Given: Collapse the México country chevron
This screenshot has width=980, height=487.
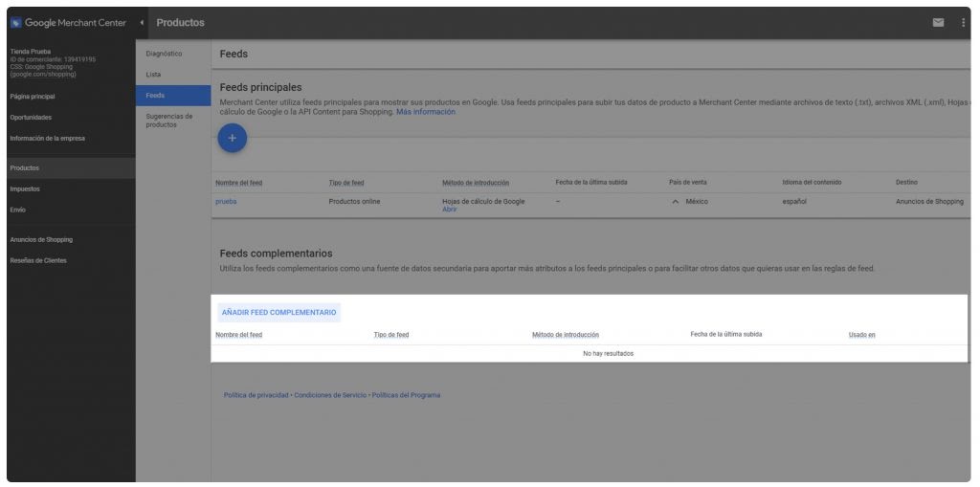Looking at the screenshot, I should tap(675, 202).
